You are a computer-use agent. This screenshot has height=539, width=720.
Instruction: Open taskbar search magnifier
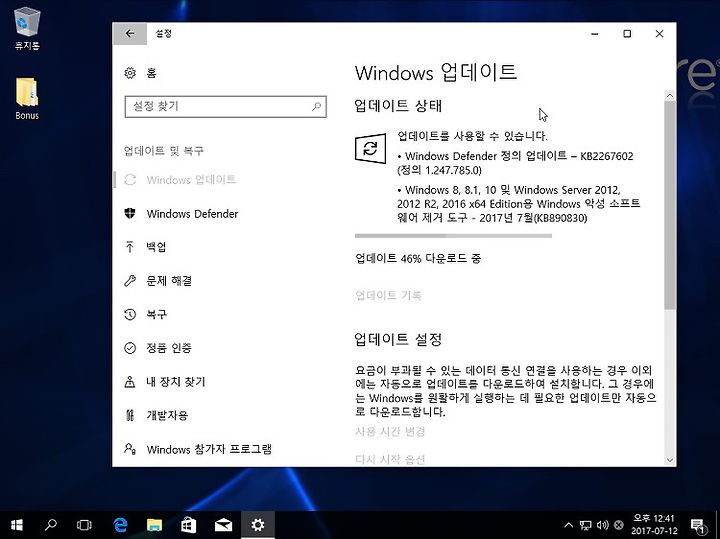(51, 525)
